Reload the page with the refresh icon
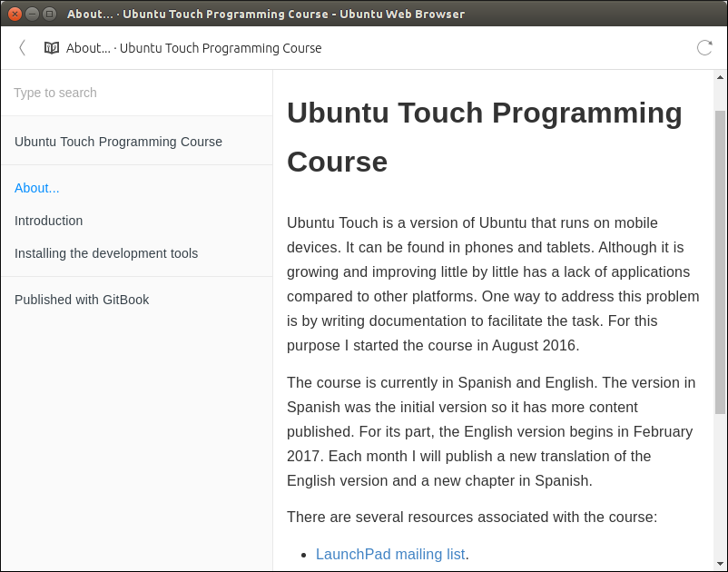The width and height of the screenshot is (728, 572). tap(704, 48)
